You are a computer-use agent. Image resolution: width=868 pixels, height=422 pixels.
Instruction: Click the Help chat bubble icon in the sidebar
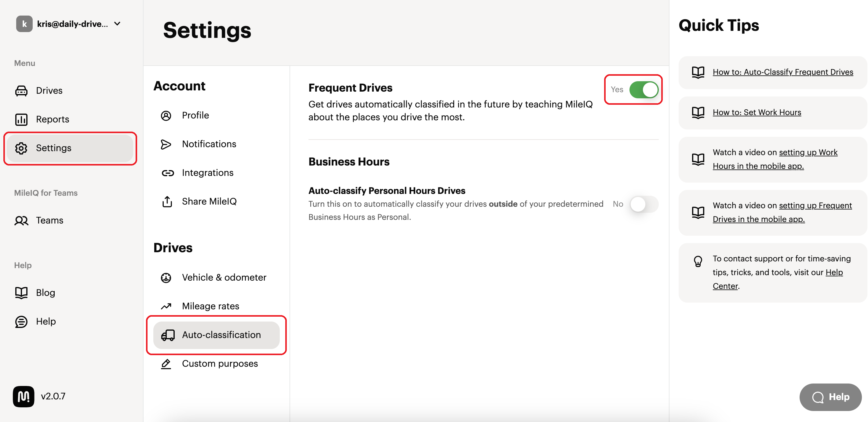click(21, 321)
